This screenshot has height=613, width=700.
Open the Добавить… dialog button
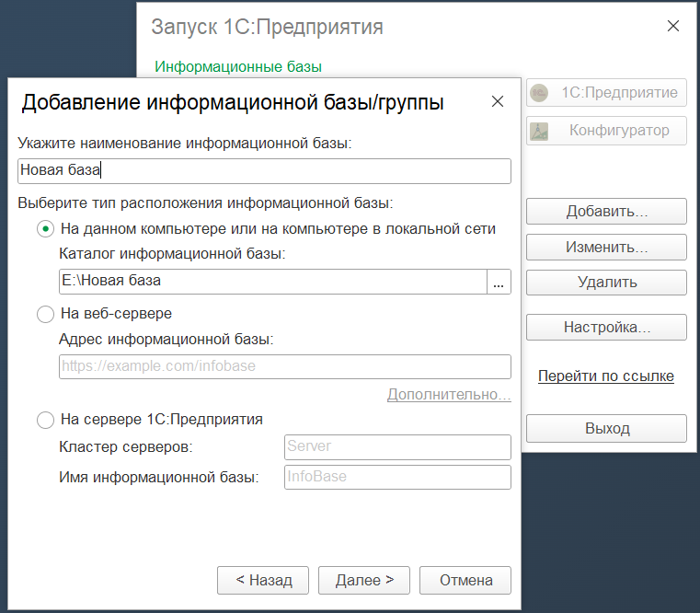tap(606, 211)
